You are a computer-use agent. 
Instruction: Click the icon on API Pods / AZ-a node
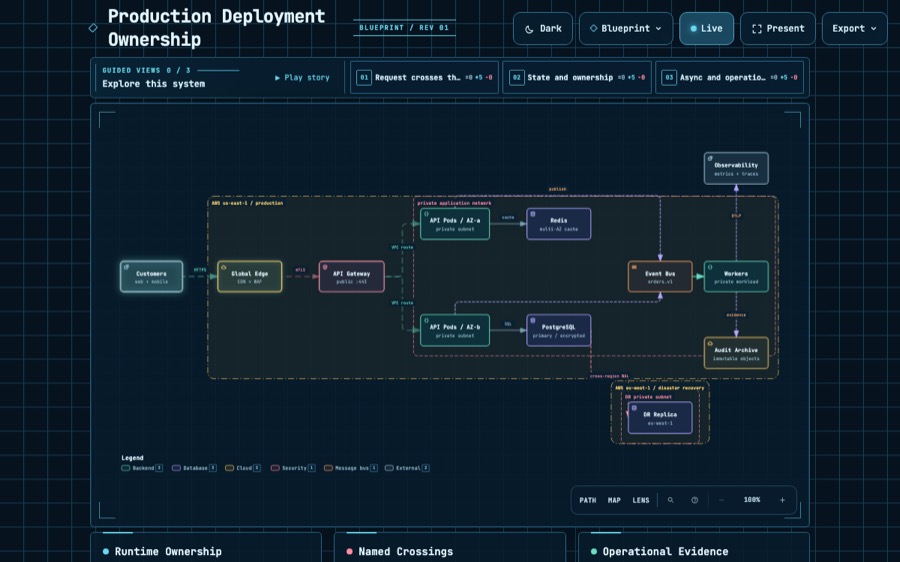tap(426, 214)
